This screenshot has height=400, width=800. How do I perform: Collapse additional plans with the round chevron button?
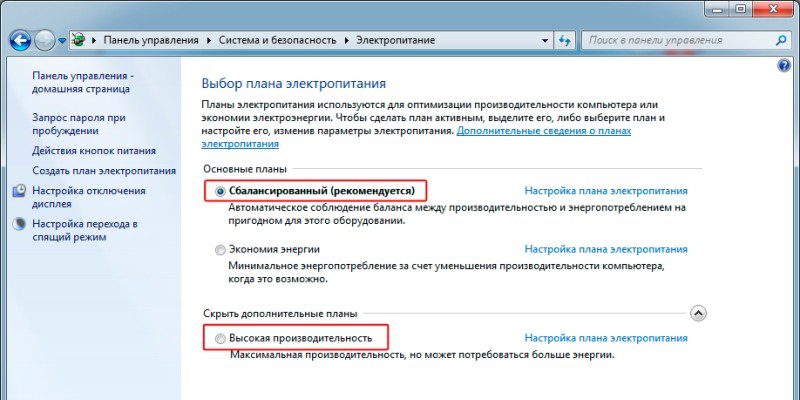pos(698,313)
